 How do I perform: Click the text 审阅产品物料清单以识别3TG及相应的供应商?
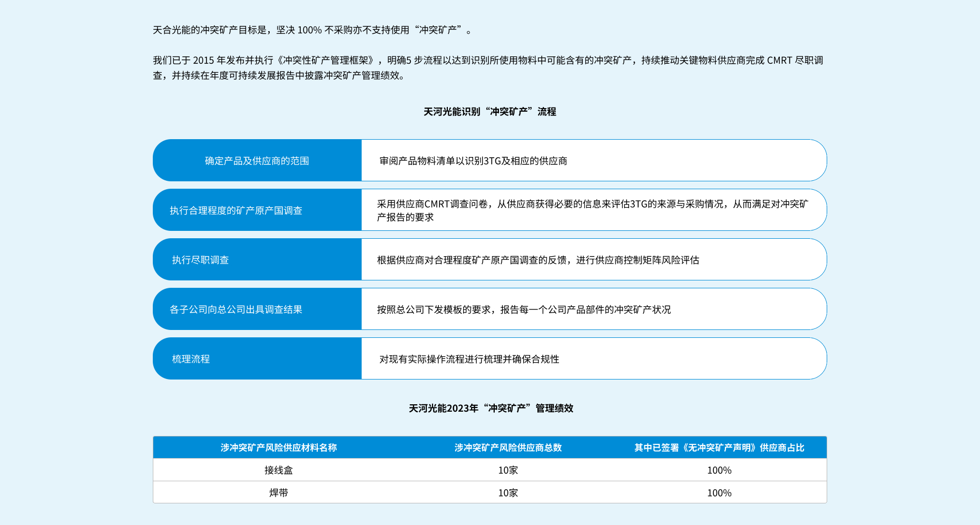point(473,161)
